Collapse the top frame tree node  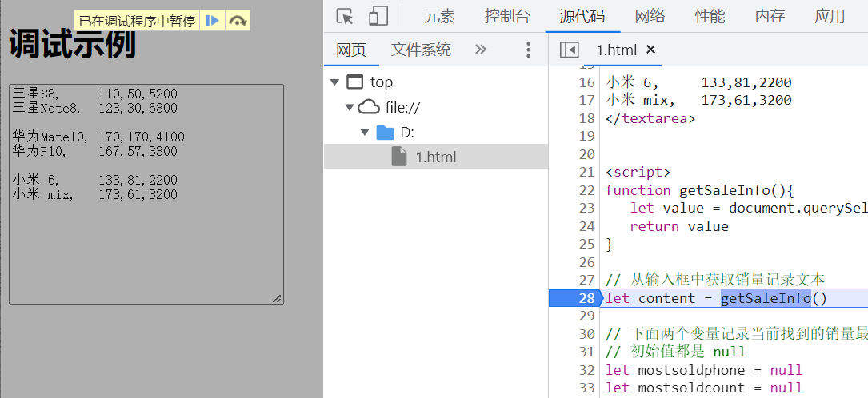point(334,82)
